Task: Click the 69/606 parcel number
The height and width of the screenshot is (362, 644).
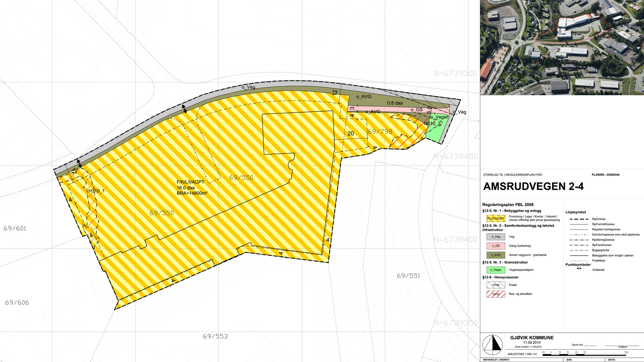Action: [17, 302]
